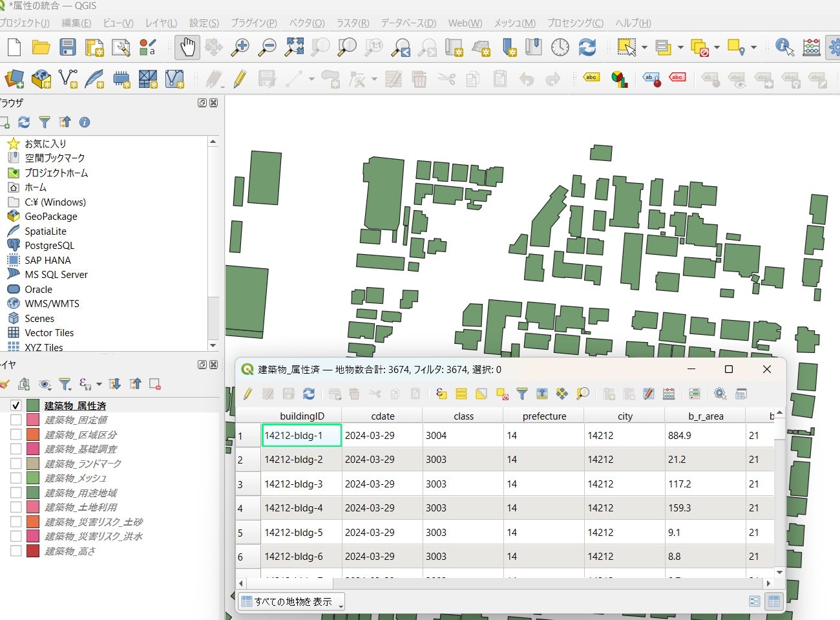Viewport: 840px width, 620px height.
Task: Turn on the 建築物_高さ layer
Action: click(16, 551)
